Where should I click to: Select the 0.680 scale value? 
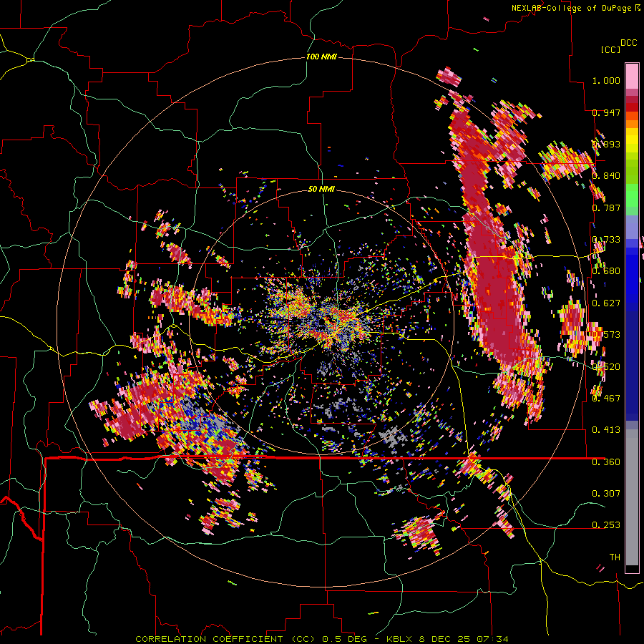coord(606,271)
